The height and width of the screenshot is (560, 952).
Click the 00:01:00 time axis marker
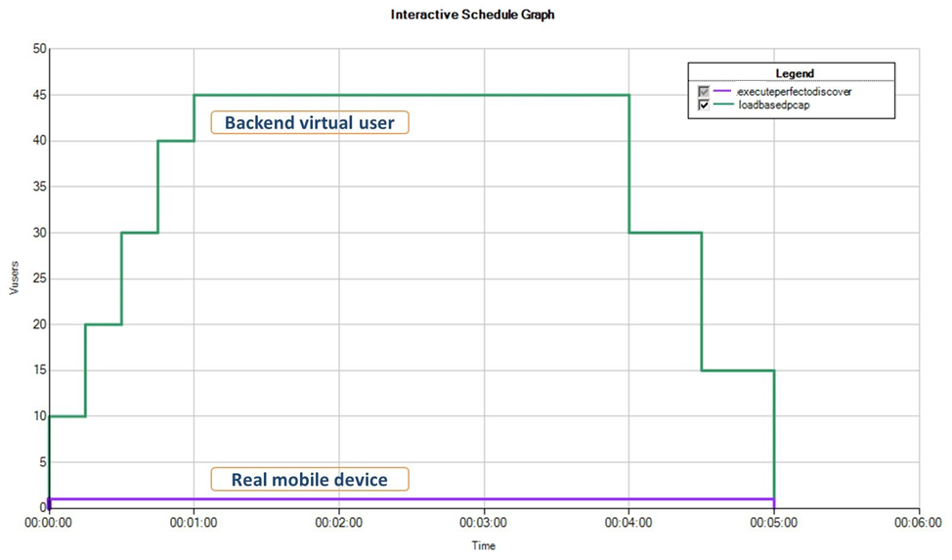[x=194, y=522]
